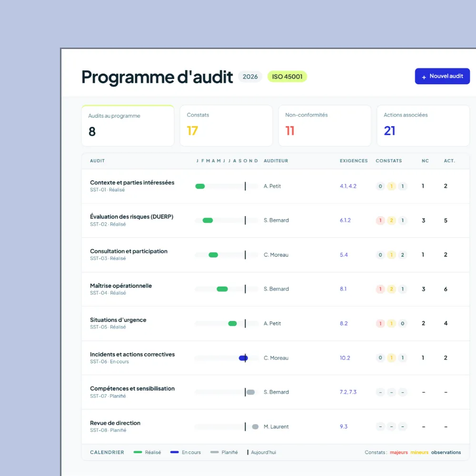476x476 pixels.
Task: Click the grey planned marker for SST-08
Action: [x=255, y=426]
